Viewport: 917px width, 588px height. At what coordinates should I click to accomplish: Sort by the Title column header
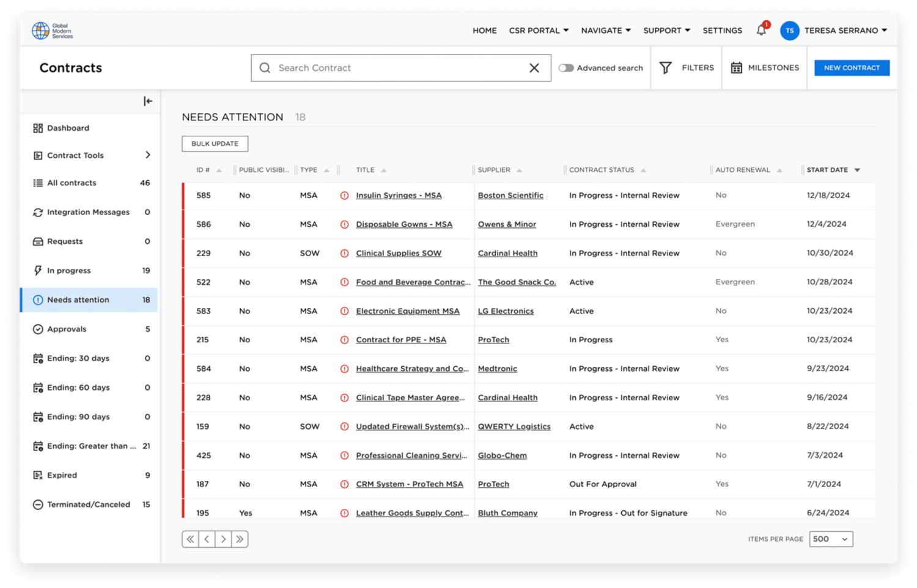point(371,170)
